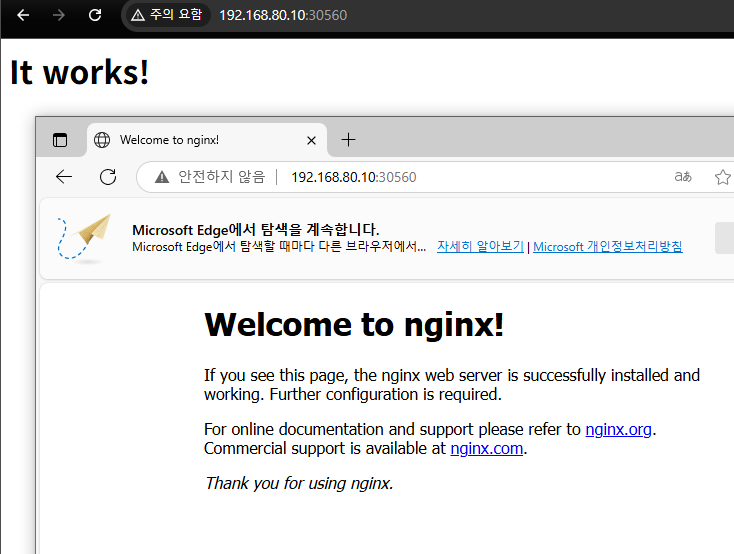The height and width of the screenshot is (554, 734).
Task: Close the 'Welcome to nginx!' tab
Action: (x=311, y=140)
